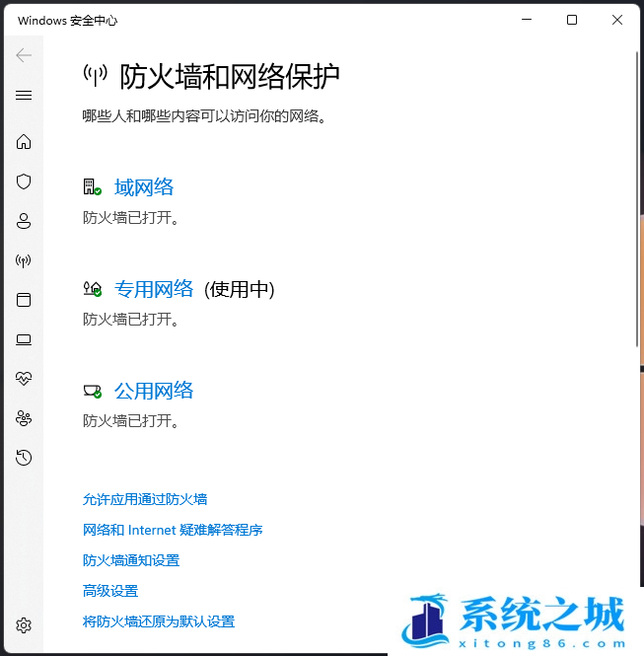Viewport: 644px width, 656px height.
Task: Click the back arrow in the sidebar
Action: click(24, 55)
